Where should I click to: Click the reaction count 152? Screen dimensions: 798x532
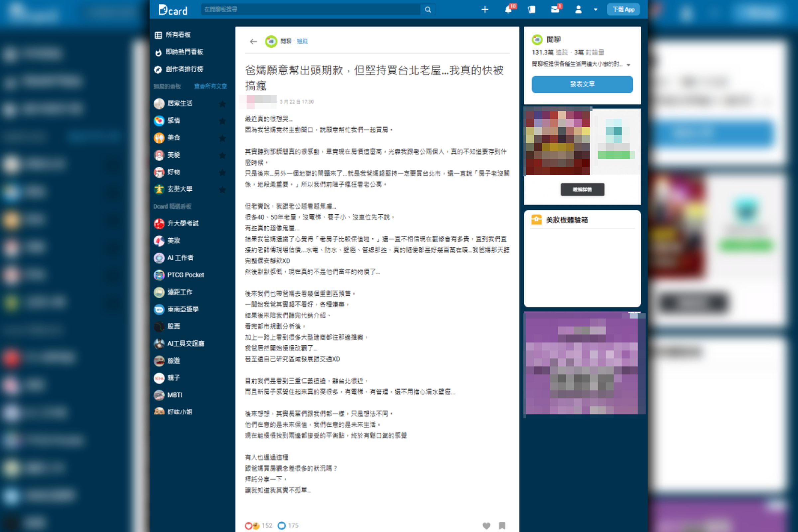[x=267, y=526]
